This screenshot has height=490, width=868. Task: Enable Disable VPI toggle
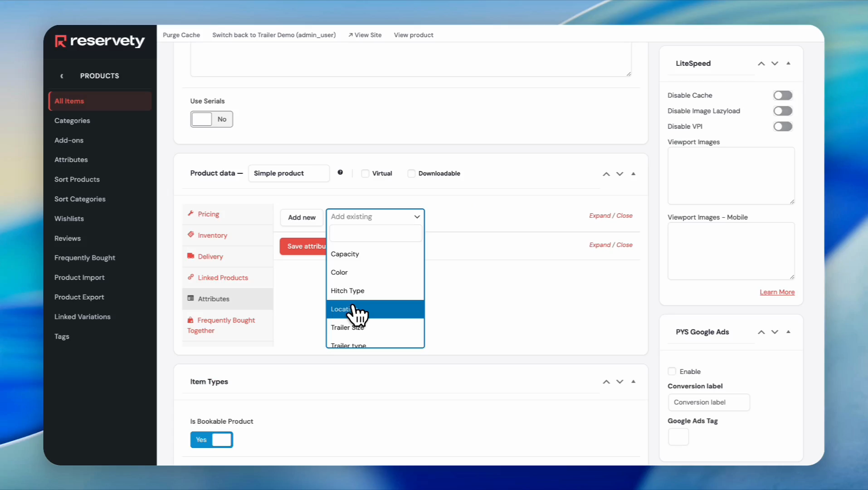pyautogui.click(x=783, y=126)
